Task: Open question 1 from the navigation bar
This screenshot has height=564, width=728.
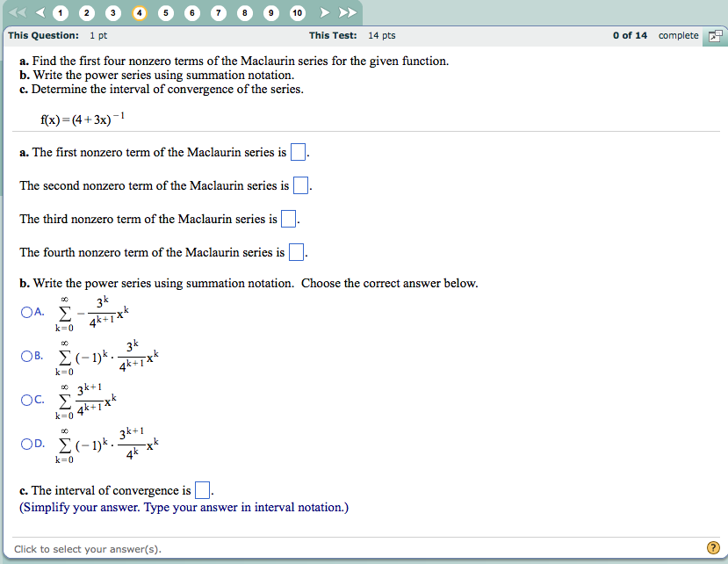Action: tap(60, 12)
